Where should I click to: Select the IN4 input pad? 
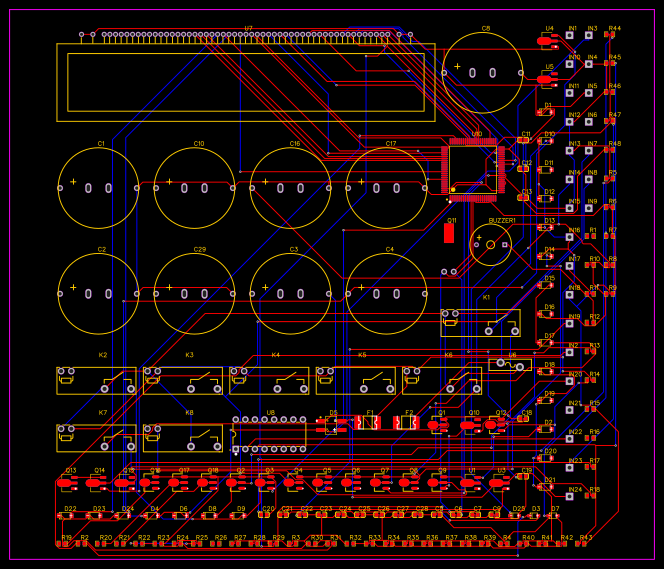click(x=589, y=64)
